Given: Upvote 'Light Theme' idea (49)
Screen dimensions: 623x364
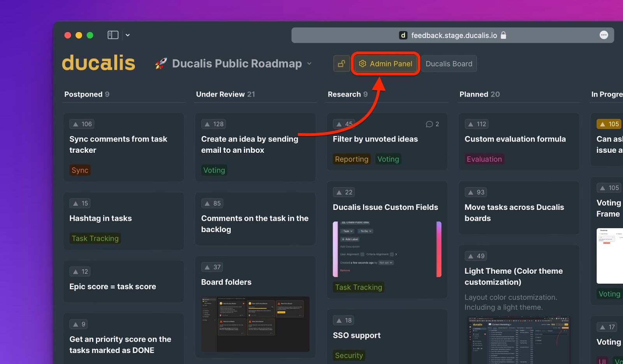Looking at the screenshot, I should coord(476,256).
